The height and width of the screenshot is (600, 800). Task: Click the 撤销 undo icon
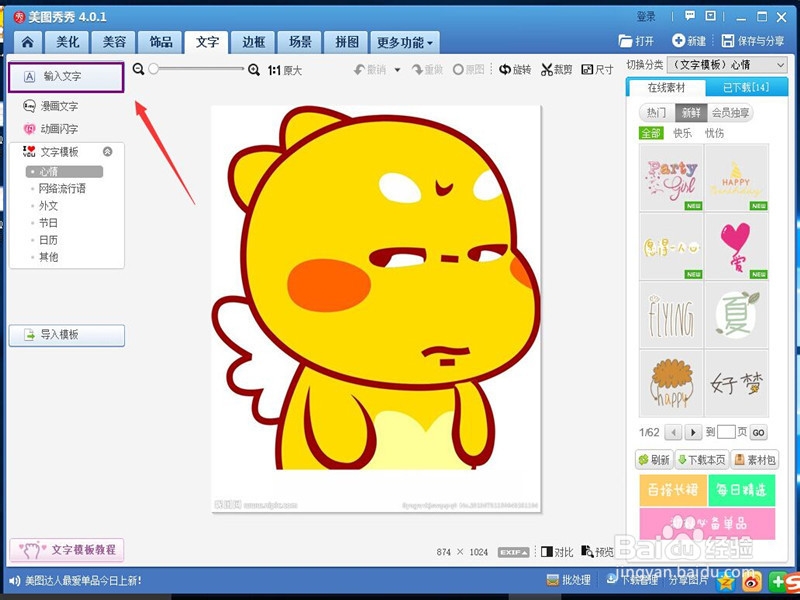coord(370,69)
